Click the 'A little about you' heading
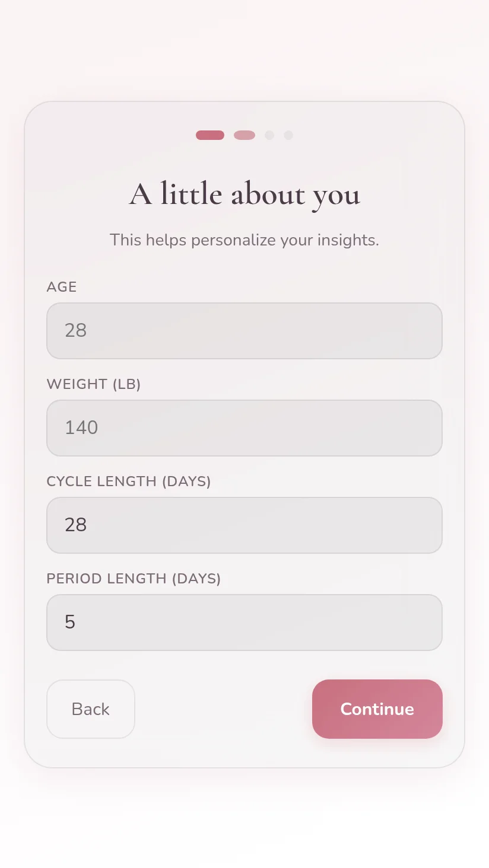 coord(244,194)
